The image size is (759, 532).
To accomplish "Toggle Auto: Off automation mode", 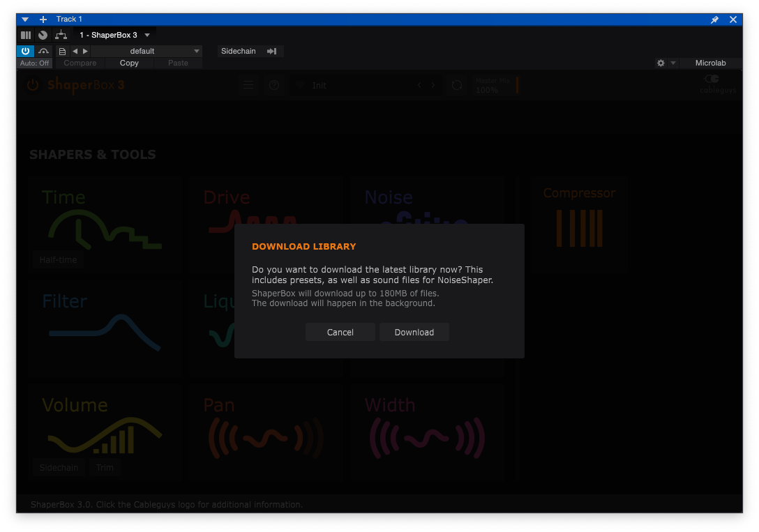I will (x=34, y=63).
